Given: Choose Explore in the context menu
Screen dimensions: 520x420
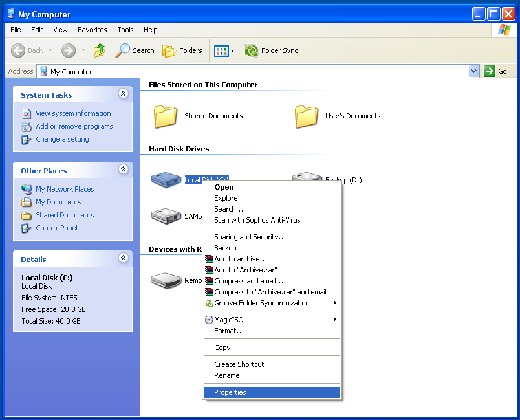Looking at the screenshot, I should (x=272, y=198).
